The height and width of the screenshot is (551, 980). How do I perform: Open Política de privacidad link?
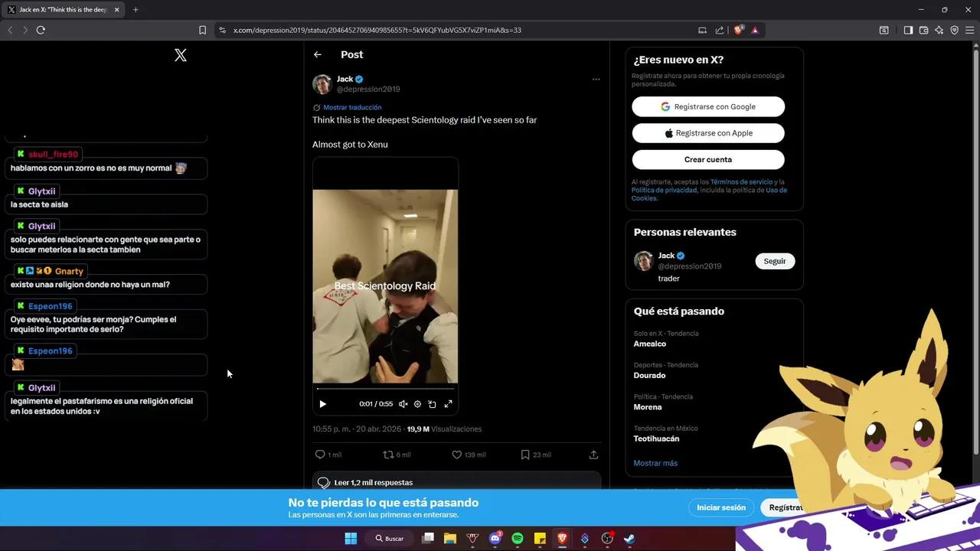point(664,190)
